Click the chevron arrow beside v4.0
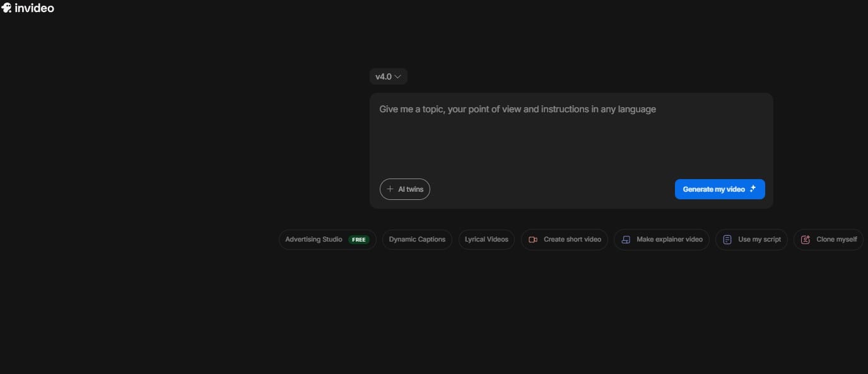 [x=398, y=76]
